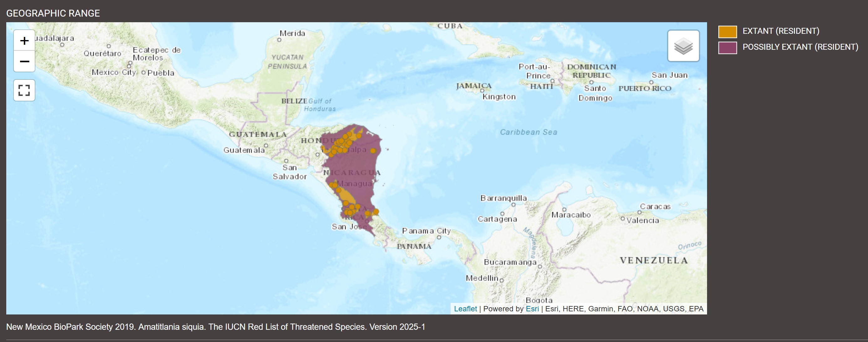Select the Extant (Resident) legend label
Screen dimensions: 868x342
click(x=780, y=31)
